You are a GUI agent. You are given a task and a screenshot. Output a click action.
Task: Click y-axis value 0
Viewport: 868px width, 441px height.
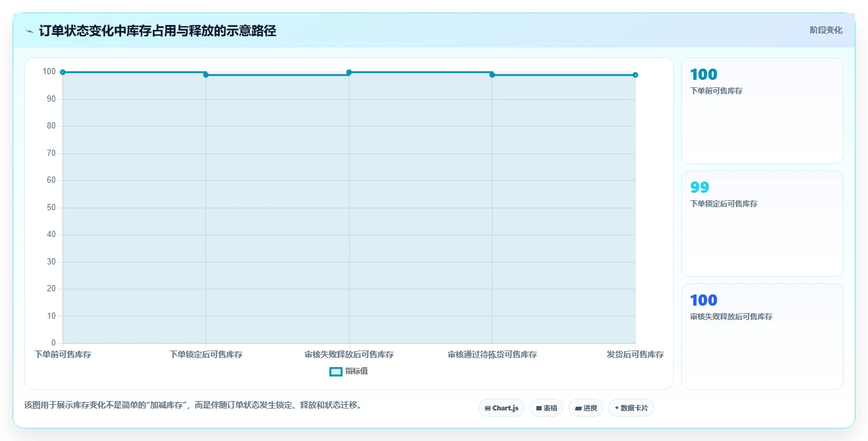(x=54, y=343)
